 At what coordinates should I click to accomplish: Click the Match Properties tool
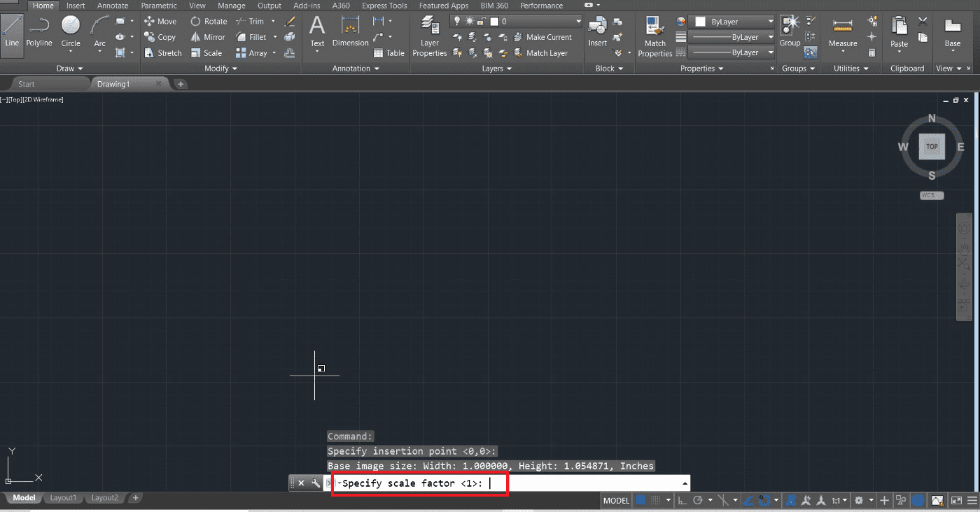pyautogui.click(x=655, y=37)
